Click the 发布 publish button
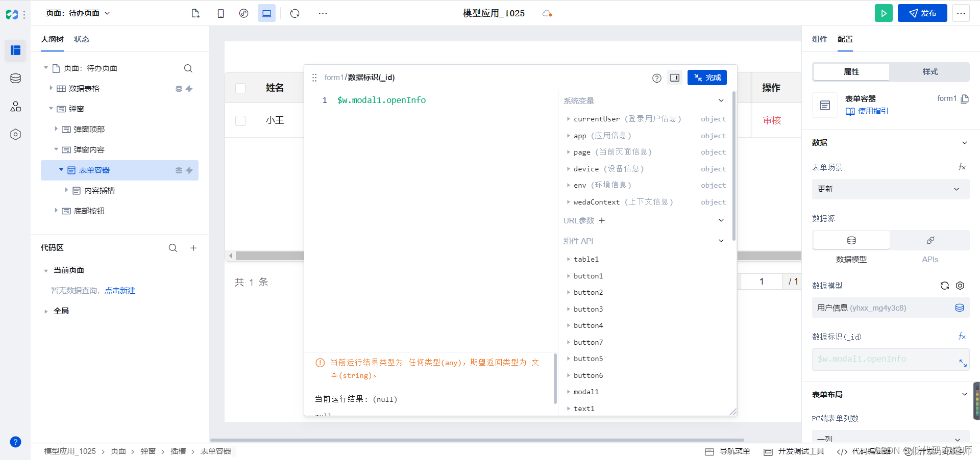Image resolution: width=980 pixels, height=460 pixels. point(922,13)
